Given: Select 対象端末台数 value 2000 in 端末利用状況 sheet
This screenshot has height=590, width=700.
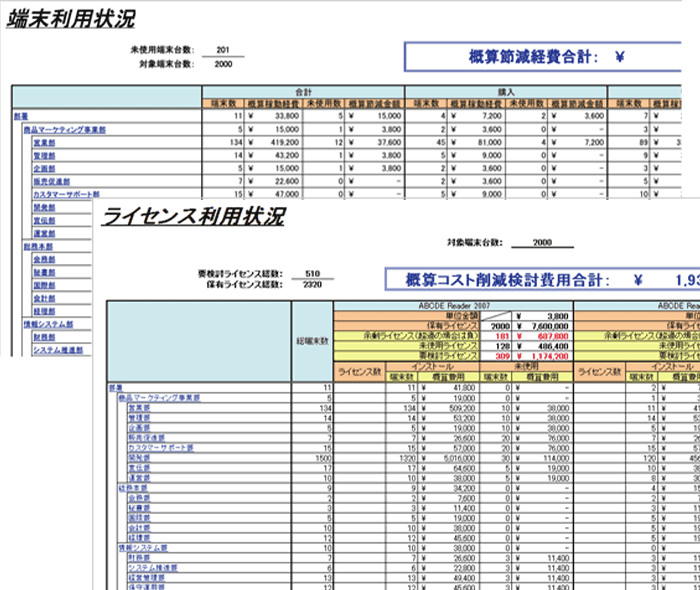Looking at the screenshot, I should pyautogui.click(x=223, y=64).
